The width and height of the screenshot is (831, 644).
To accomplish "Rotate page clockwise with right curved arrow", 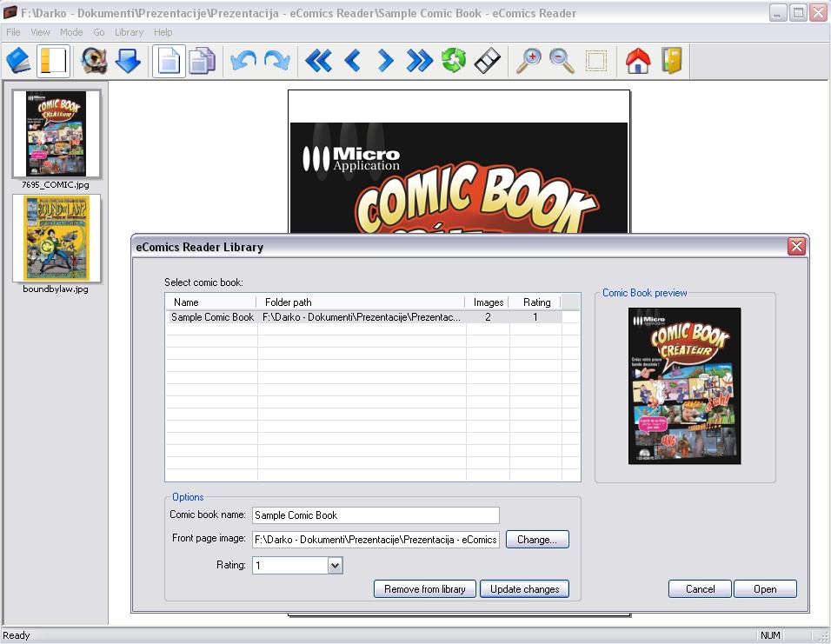I will point(276,61).
